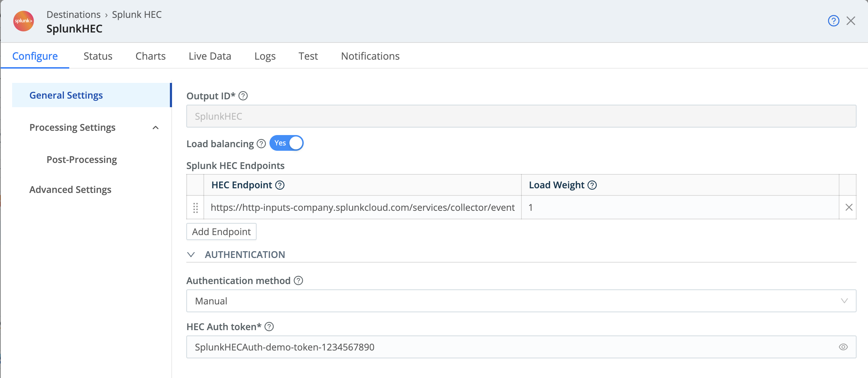The image size is (868, 378).
Task: Open the Notifications tab
Action: [370, 56]
